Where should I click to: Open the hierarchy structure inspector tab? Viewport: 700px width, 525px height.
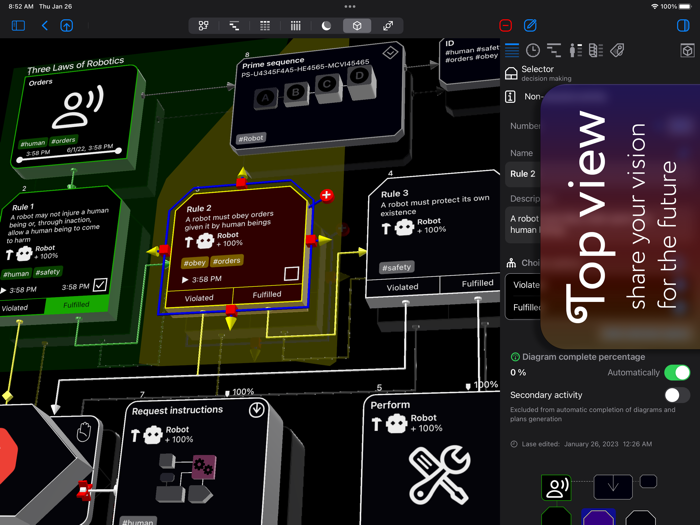(554, 50)
